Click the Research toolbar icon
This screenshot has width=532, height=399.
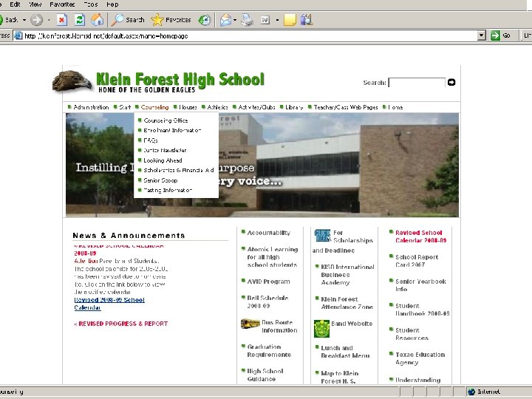point(307,20)
